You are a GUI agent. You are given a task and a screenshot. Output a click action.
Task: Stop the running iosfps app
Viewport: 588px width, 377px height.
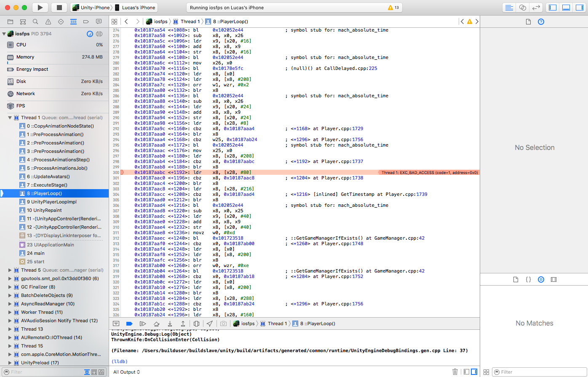pos(59,8)
